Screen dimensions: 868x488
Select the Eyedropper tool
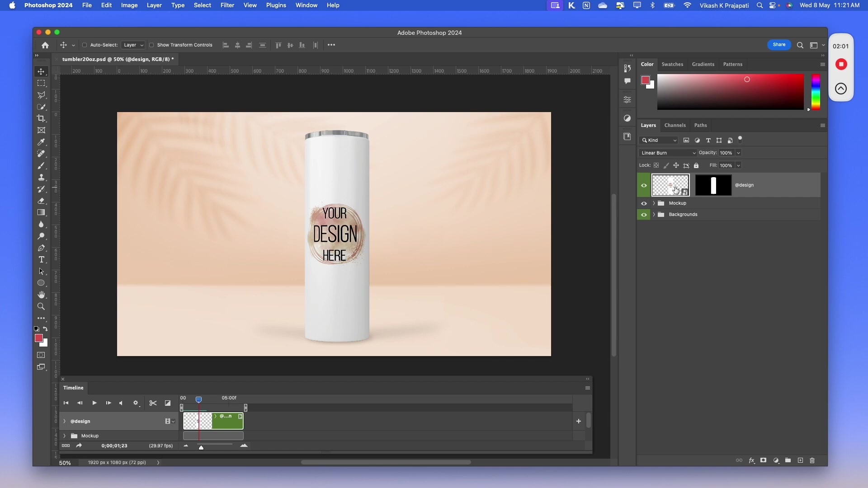pyautogui.click(x=41, y=142)
